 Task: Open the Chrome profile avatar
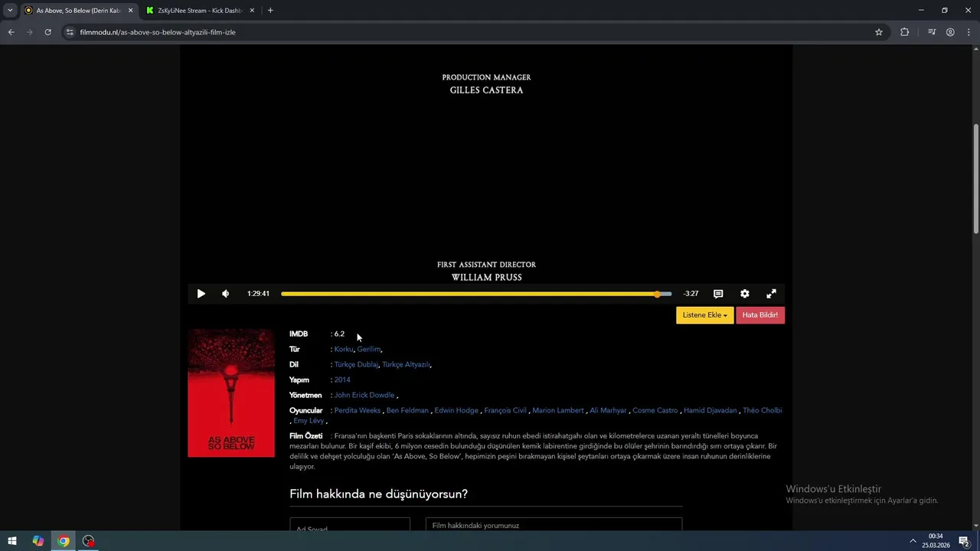coord(950,32)
